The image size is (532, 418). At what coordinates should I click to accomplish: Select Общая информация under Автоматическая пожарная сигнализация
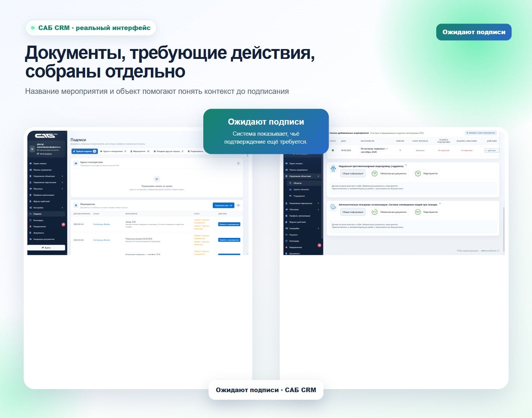click(353, 212)
